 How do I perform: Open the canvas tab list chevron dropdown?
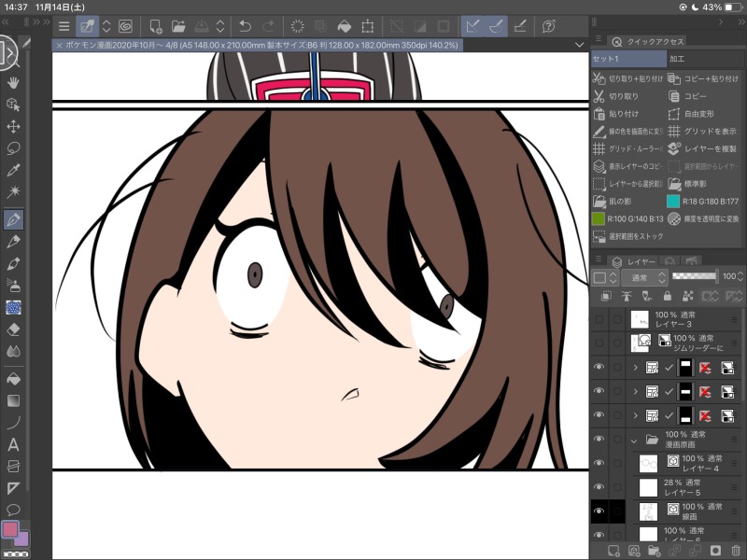pyautogui.click(x=579, y=45)
